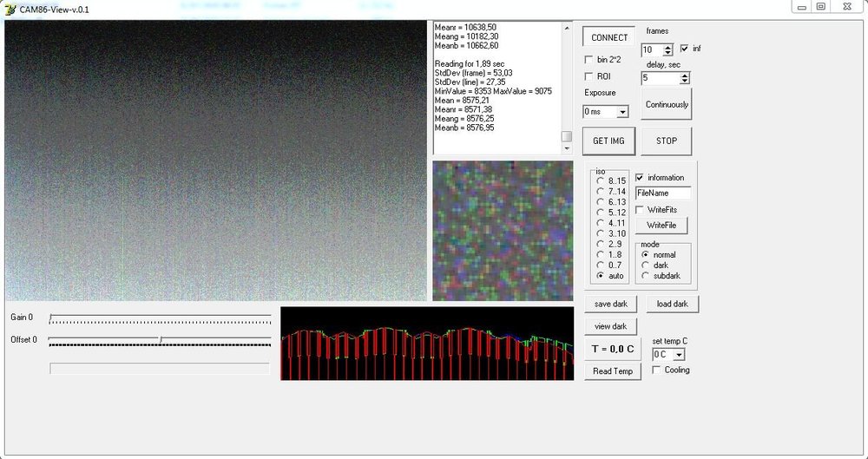The image size is (868, 459).
Task: Decrease delay seconds with down arrow
Action: coord(685,81)
